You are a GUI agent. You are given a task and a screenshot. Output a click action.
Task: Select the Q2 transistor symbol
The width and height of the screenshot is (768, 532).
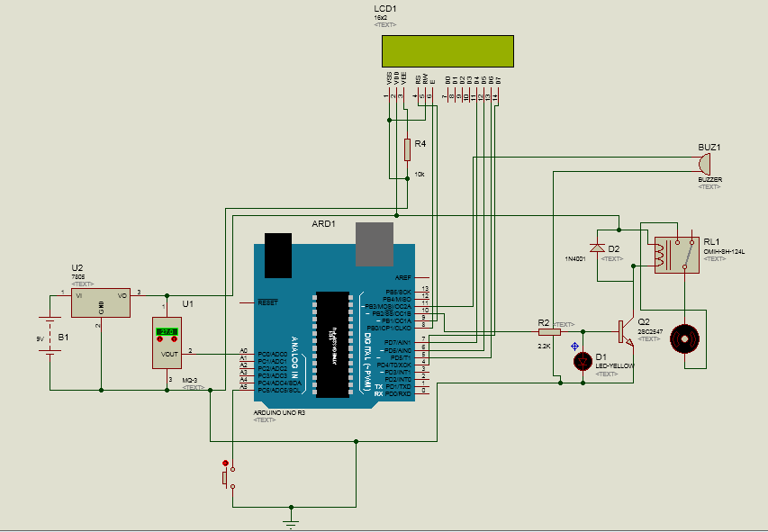pos(626,333)
